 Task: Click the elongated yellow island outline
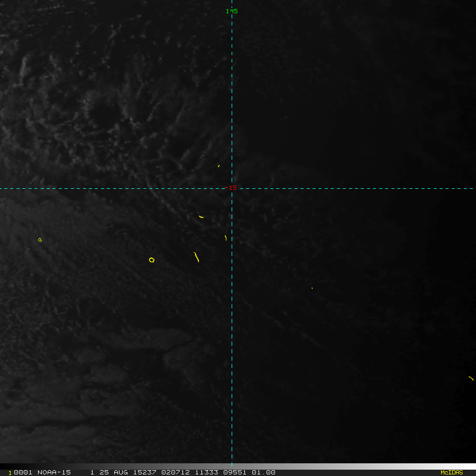196,258
